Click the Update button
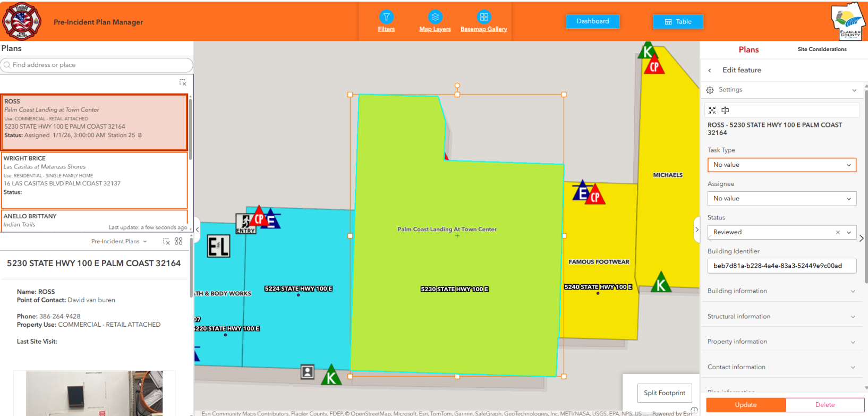Viewport: 868px width, 416px height. [x=746, y=405]
